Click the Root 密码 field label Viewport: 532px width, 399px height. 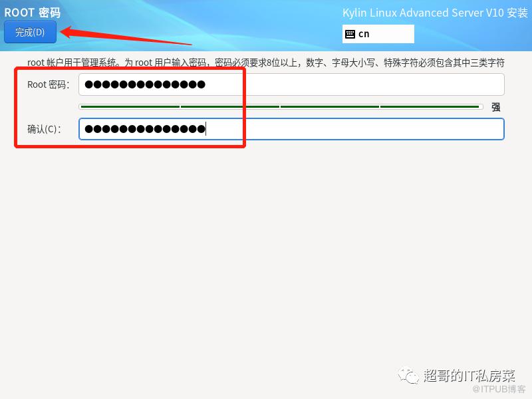pos(48,84)
